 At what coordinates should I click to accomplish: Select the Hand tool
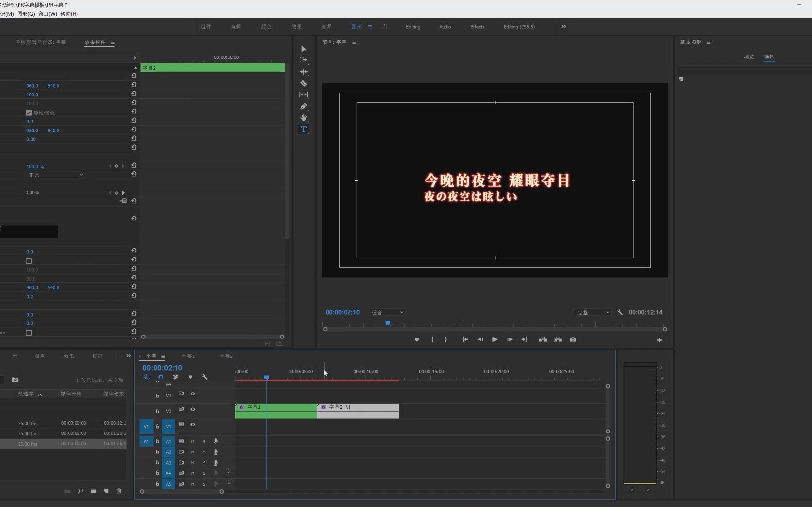pyautogui.click(x=303, y=118)
